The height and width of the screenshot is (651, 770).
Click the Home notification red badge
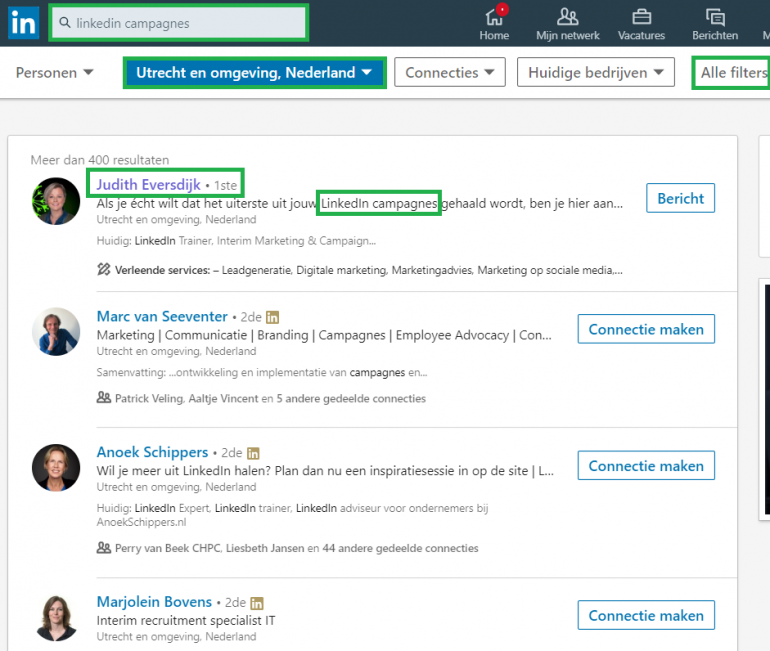(x=502, y=9)
